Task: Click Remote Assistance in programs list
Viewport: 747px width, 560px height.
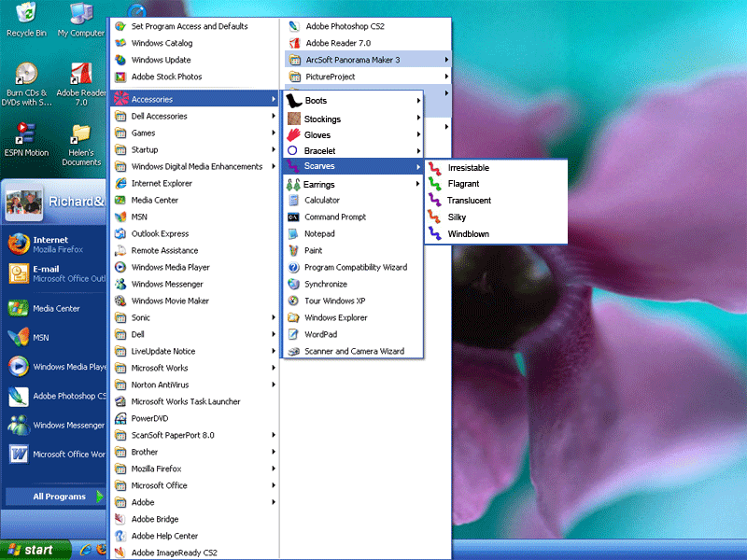Action: click(194, 250)
